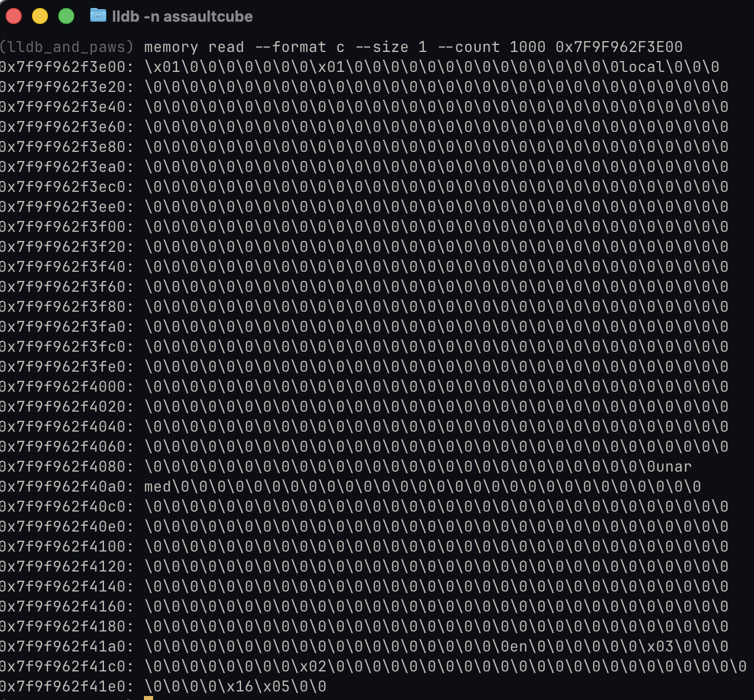Close the lldb terminal window
The height and width of the screenshot is (700, 754).
coord(14,16)
